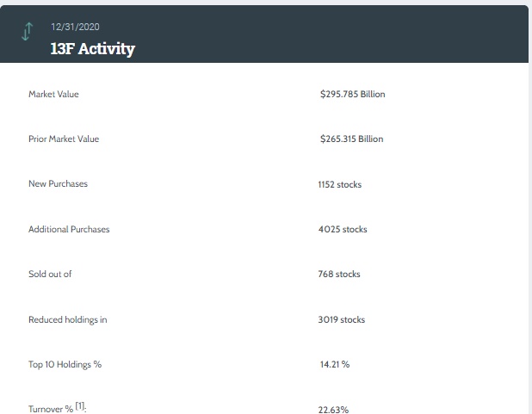The height and width of the screenshot is (414, 532).
Task: Click the Top 10 Holdings % label
Action: coord(65,364)
